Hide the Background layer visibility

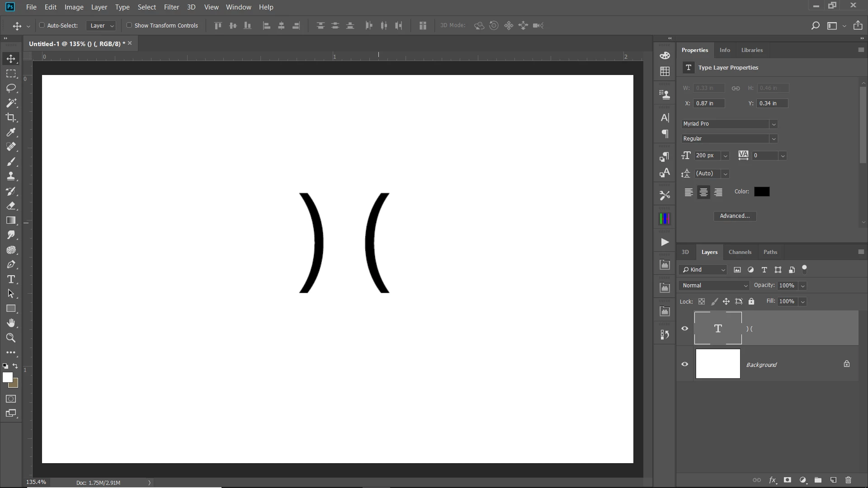tap(685, 364)
